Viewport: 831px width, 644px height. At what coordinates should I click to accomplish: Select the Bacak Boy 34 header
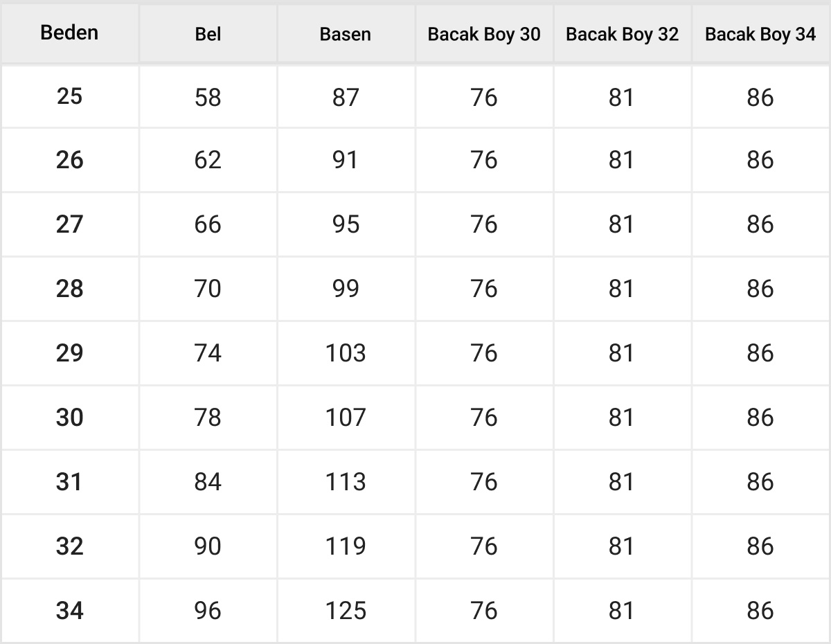coord(760,34)
